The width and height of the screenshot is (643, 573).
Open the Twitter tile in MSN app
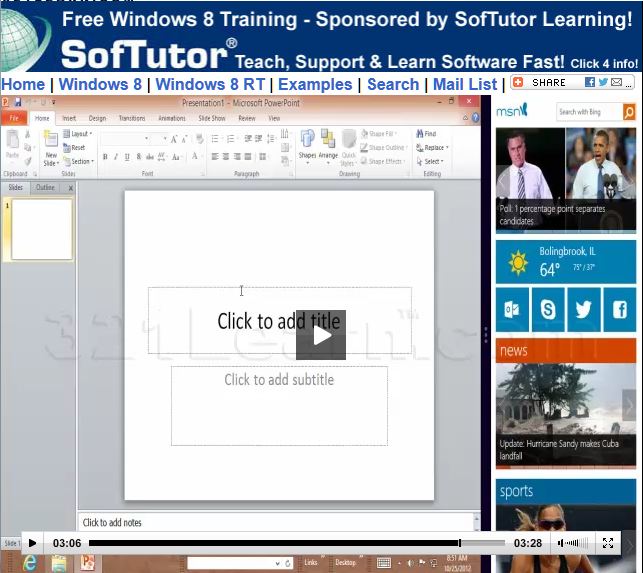[x=584, y=309]
